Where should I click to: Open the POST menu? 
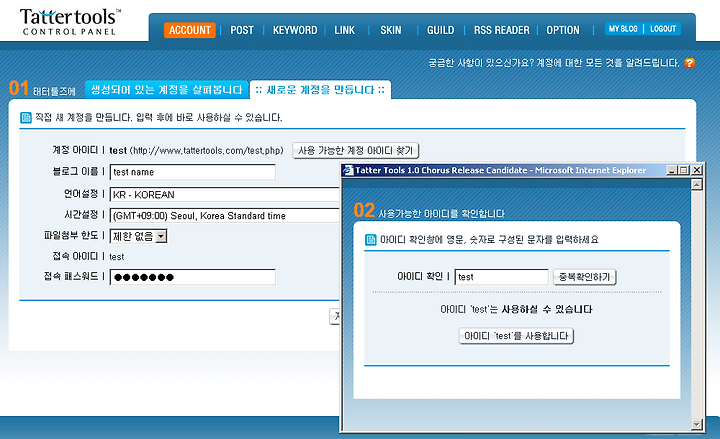pos(242,30)
